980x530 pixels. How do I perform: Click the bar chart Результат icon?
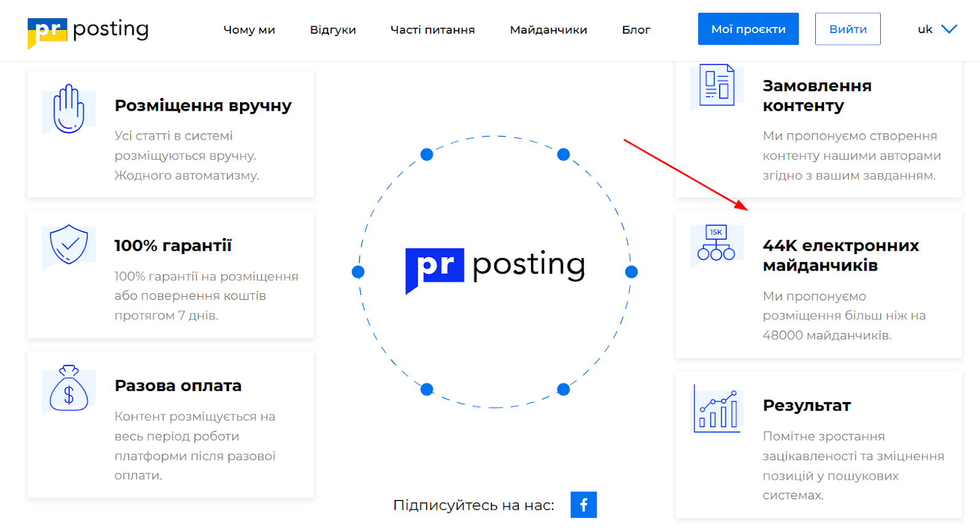tap(717, 408)
